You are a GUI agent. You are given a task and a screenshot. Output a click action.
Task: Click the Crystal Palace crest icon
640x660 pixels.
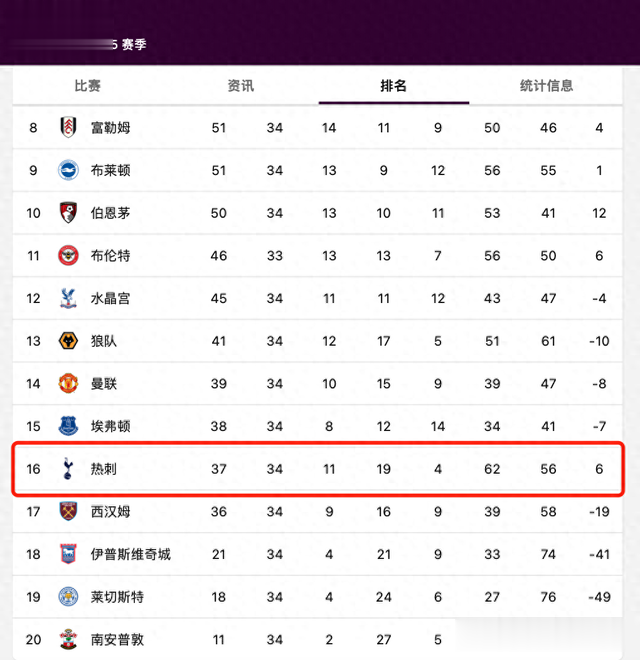coord(68,298)
